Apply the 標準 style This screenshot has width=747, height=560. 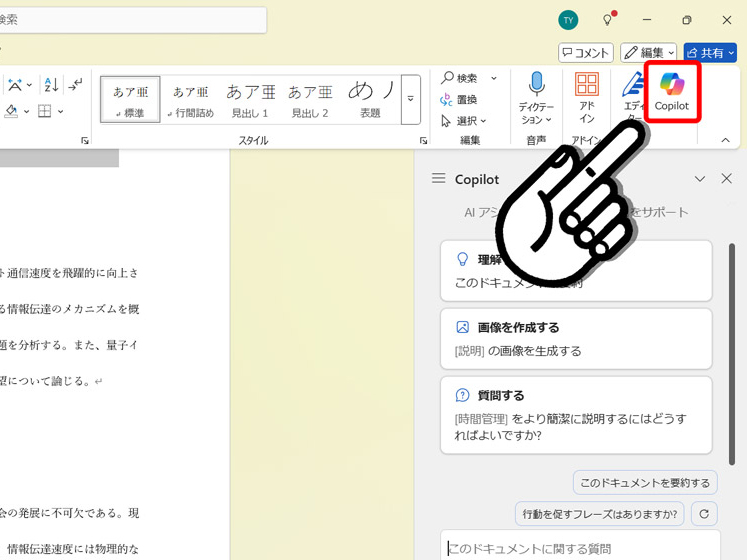coord(131,100)
